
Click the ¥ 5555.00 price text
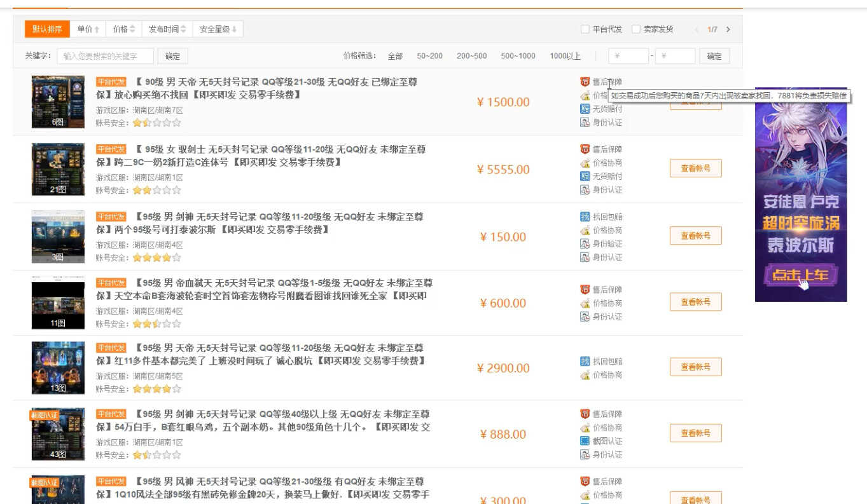(503, 170)
